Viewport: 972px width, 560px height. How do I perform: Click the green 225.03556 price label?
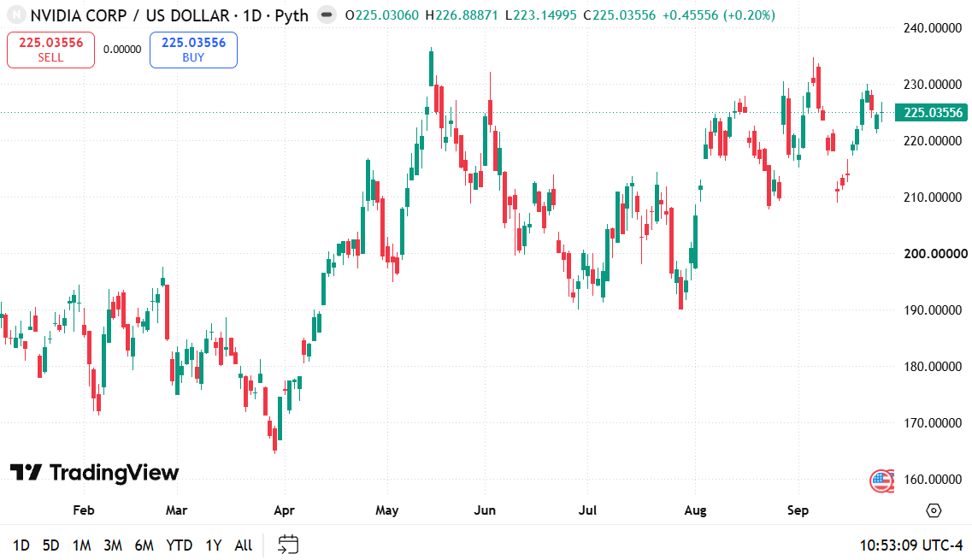(x=931, y=112)
